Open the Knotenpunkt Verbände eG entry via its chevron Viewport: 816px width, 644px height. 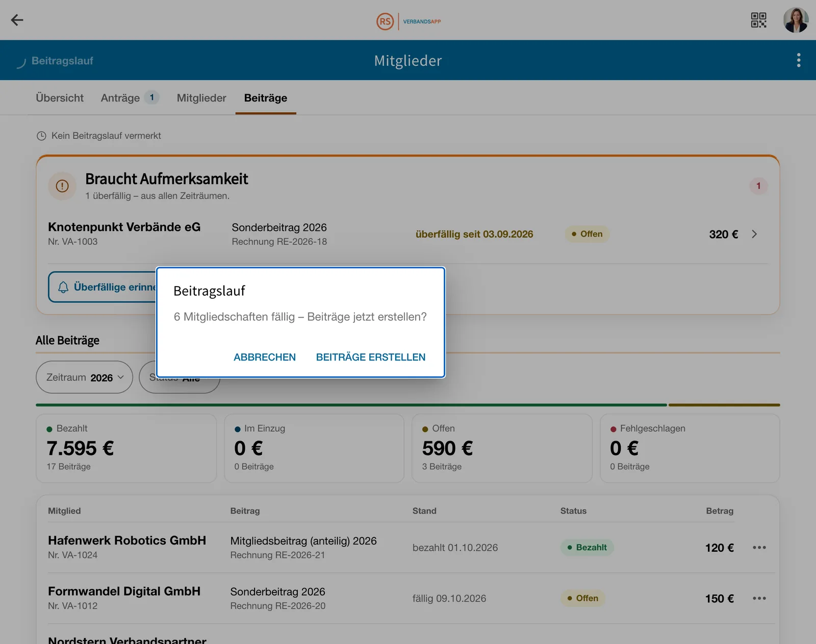[x=754, y=234]
